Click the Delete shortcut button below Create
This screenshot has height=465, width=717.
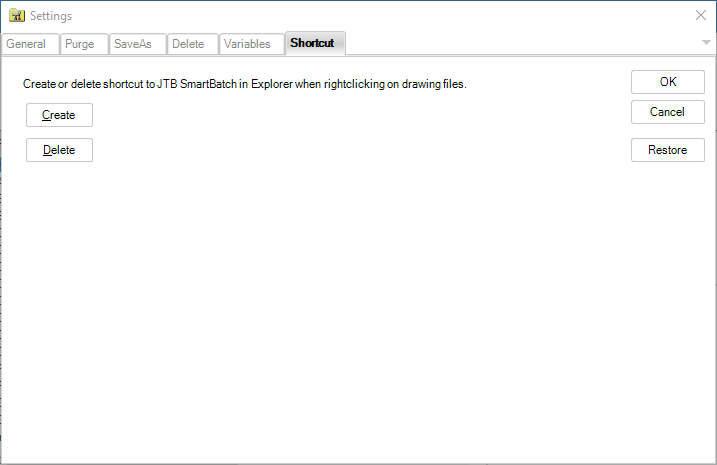(x=59, y=150)
